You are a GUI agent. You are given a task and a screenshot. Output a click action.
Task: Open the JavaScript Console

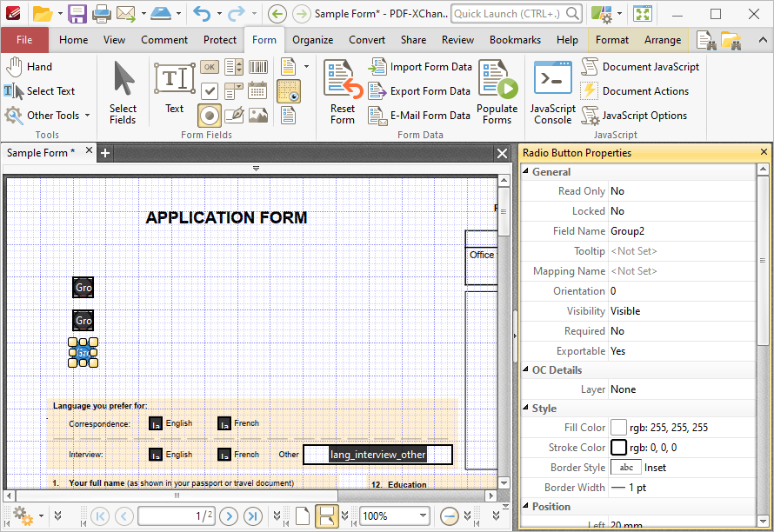pyautogui.click(x=553, y=93)
